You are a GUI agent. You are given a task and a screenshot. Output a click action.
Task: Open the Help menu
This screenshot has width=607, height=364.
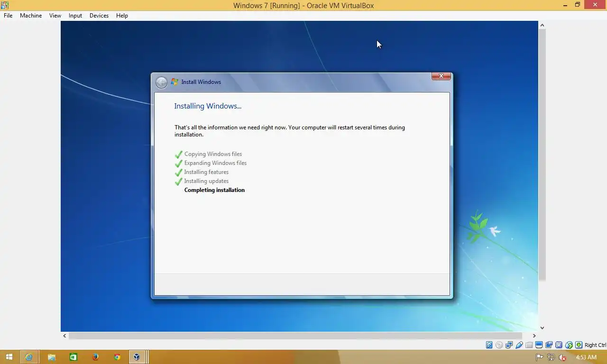click(x=122, y=16)
